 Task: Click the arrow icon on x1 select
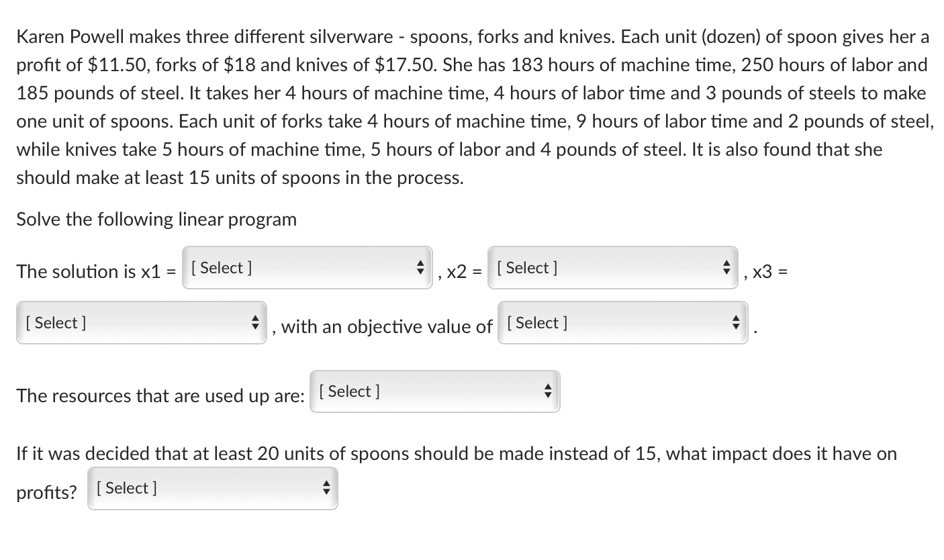(x=421, y=268)
